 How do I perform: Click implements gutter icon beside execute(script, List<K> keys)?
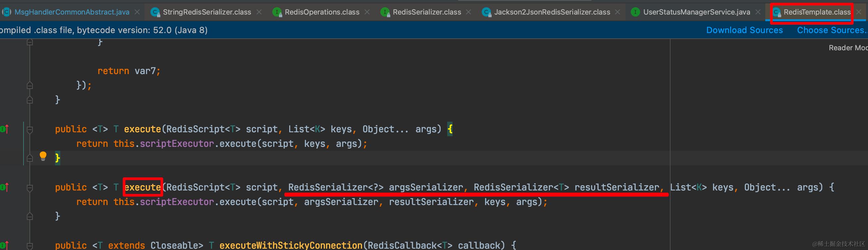(x=4, y=129)
